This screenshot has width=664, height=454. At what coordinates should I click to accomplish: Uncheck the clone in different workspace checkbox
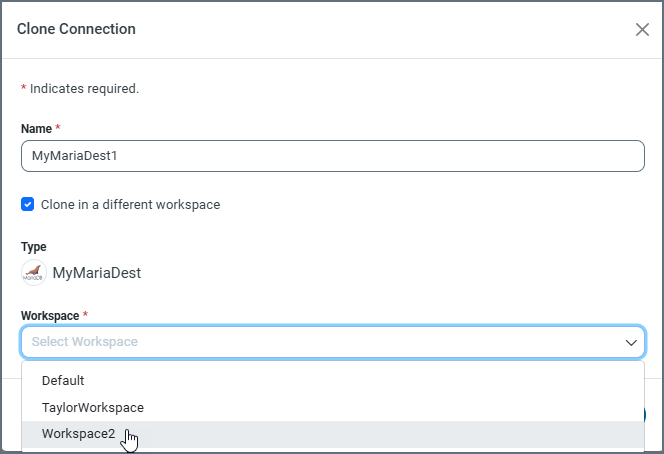[x=28, y=205]
